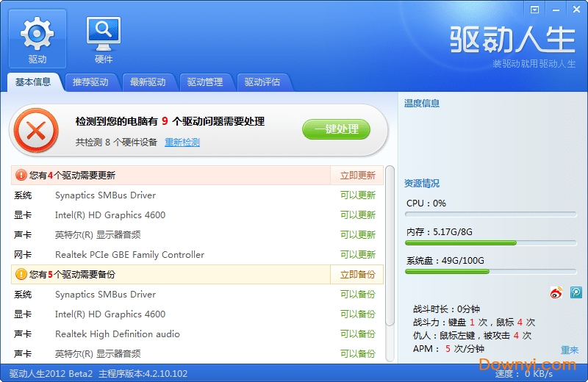588x382 pixels.
Task: Switch to the 最新驱动 tab
Action: pos(148,82)
